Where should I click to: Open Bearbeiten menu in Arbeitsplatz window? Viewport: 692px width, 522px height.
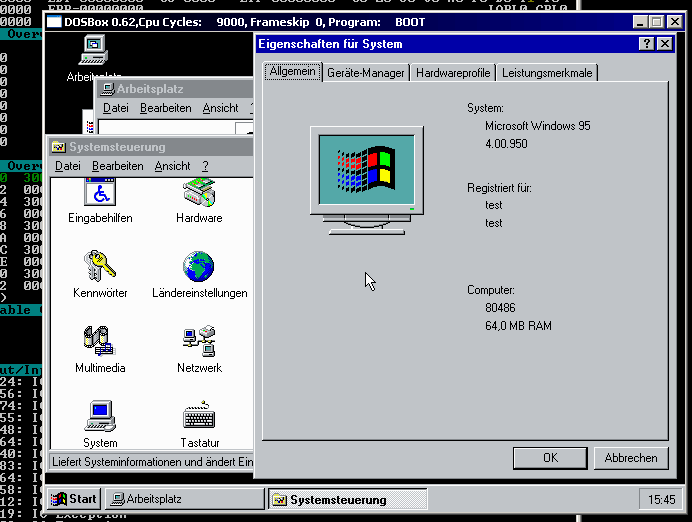click(x=165, y=108)
